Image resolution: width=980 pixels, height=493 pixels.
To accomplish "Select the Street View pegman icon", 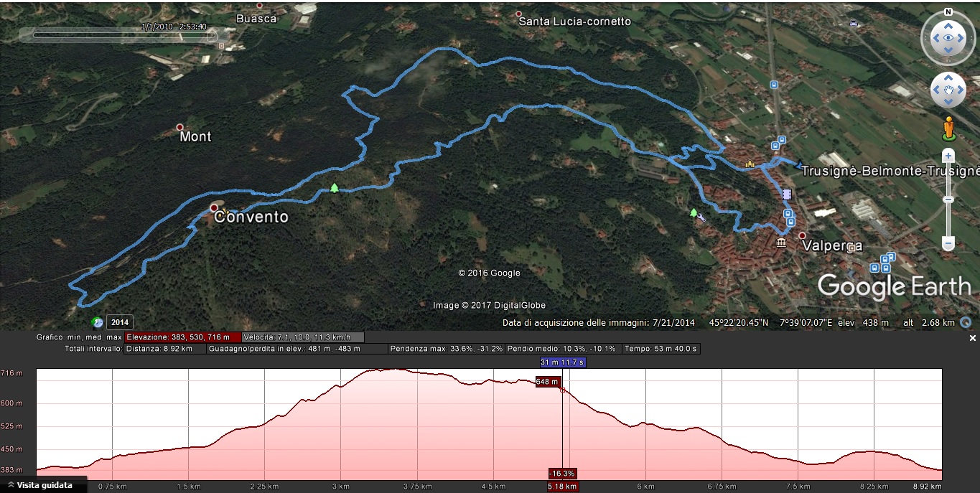I will [948, 128].
